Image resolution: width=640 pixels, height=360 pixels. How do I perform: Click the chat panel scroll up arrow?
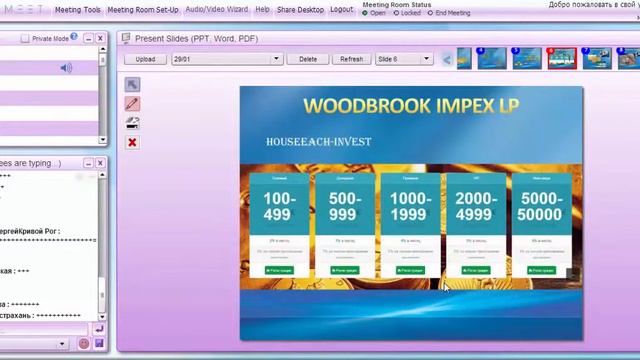103,175
